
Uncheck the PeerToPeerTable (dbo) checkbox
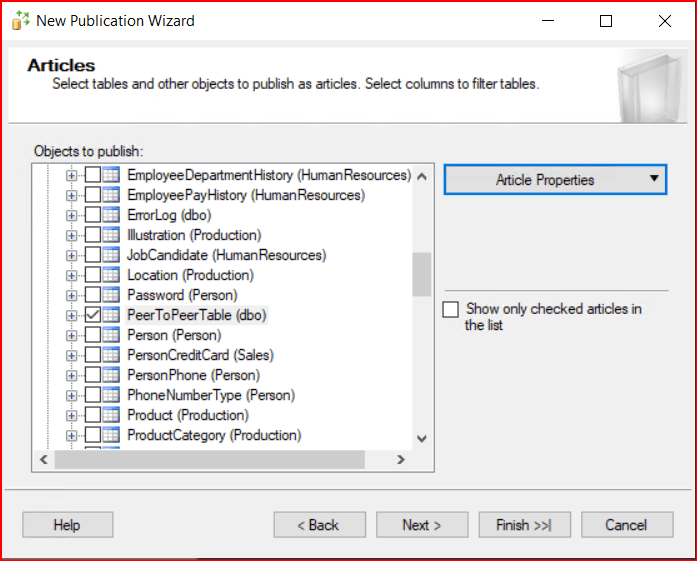[x=92, y=315]
